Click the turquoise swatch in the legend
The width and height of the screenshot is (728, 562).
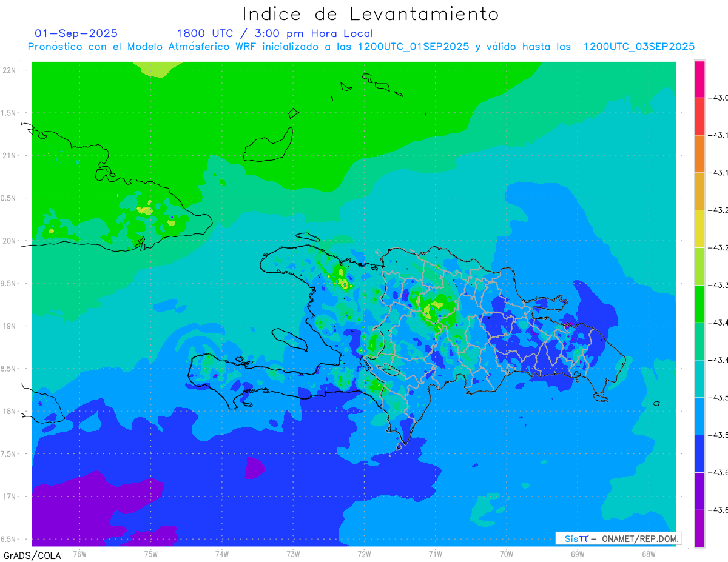699,378
